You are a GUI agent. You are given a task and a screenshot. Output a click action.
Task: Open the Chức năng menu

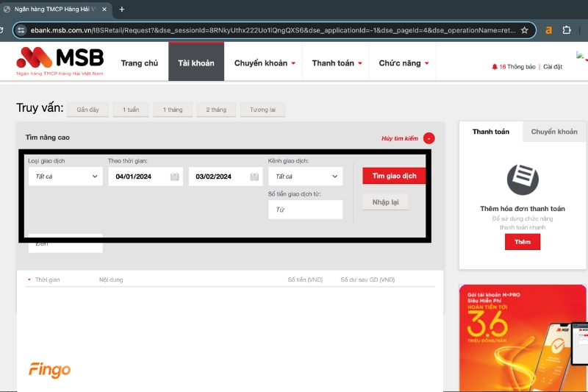(403, 63)
